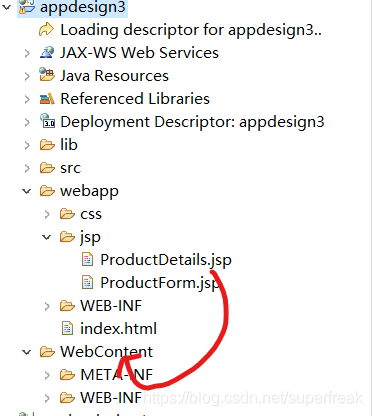Viewport: 372px width, 416px height.
Task: Click the JAX-WS Web Services icon
Action: pos(47,53)
